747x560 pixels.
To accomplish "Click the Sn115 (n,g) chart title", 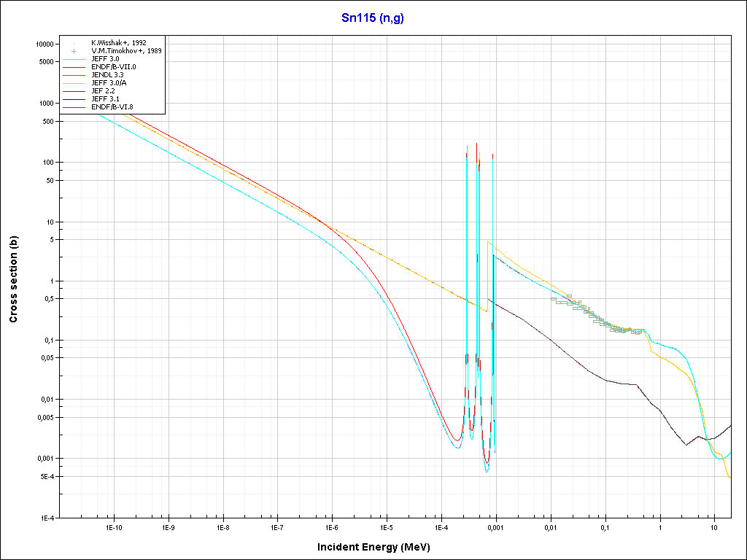I will click(x=373, y=18).
